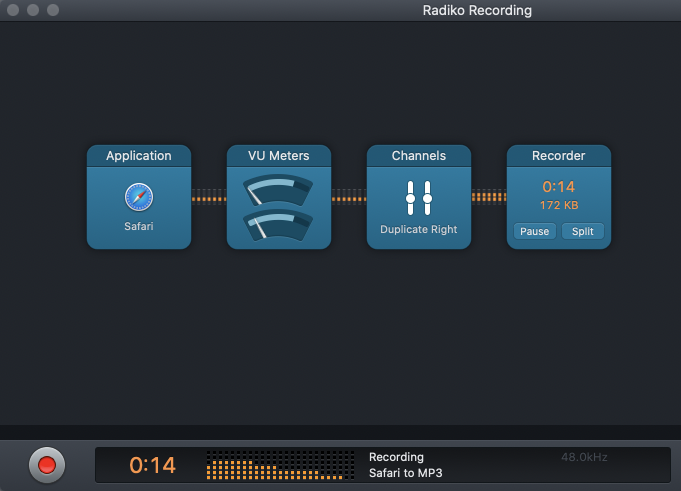681x491 pixels.
Task: Click the 'Duplicate Right' channel setting text
Action: [x=419, y=229]
